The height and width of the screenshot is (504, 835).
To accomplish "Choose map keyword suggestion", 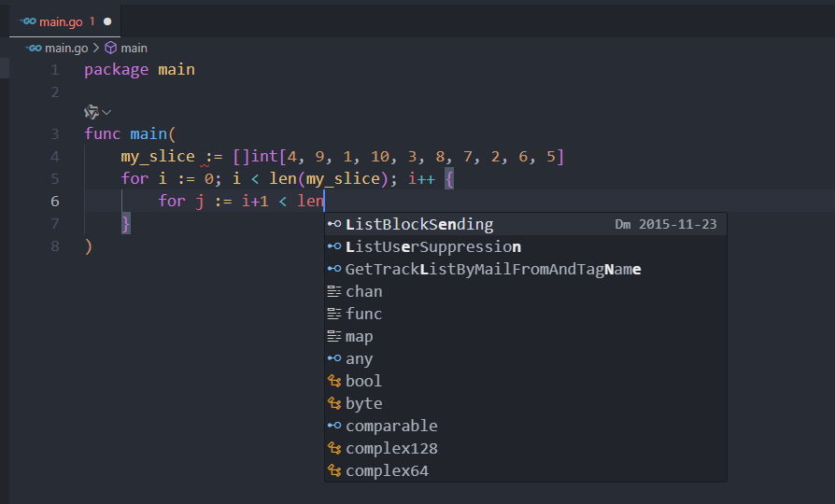I will 526,336.
